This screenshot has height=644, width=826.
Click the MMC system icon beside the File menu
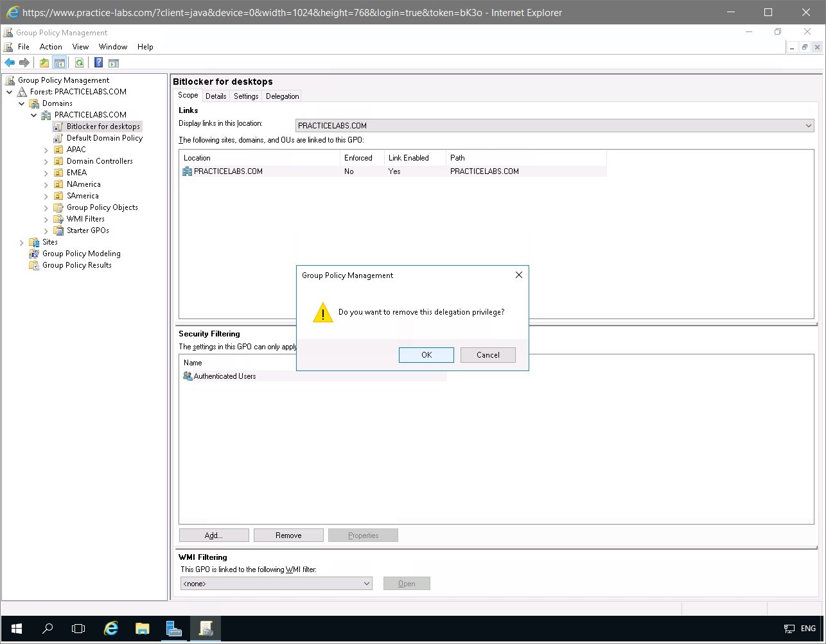tap(8, 47)
